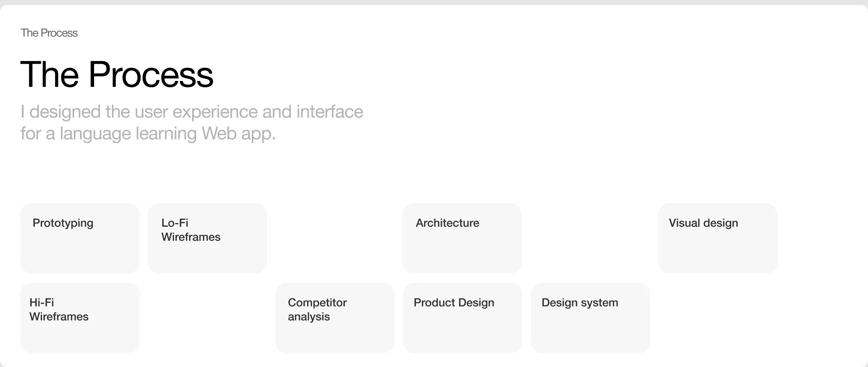Click the empty slot between Lo-Fi Wireframes and Architecture
Viewport: 868px width, 367px height.
pyautogui.click(x=335, y=238)
